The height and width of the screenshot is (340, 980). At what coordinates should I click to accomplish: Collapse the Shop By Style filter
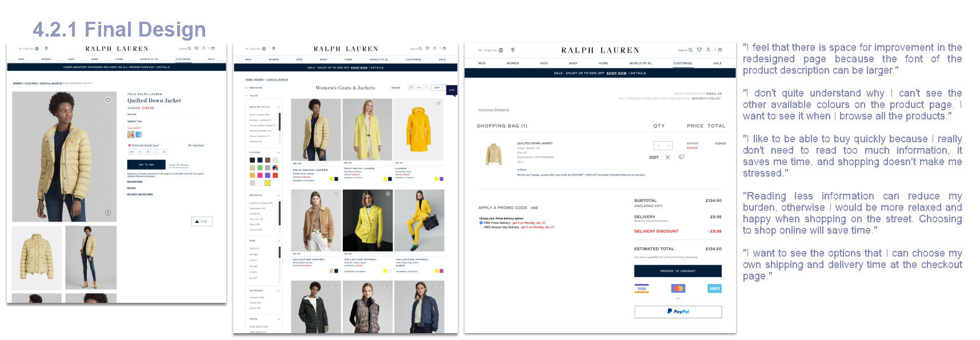pos(279,107)
